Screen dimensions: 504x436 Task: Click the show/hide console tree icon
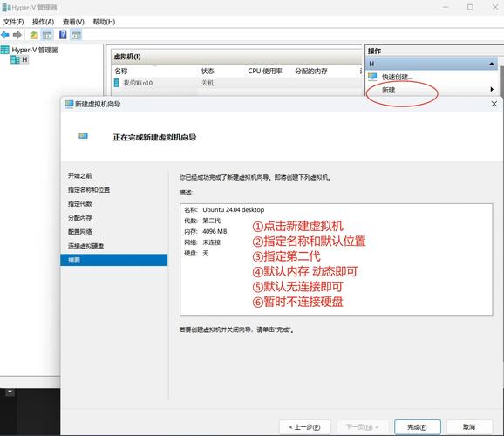tap(47, 35)
